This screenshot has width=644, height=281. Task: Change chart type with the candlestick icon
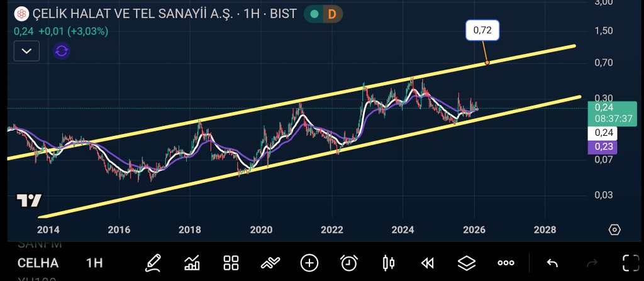pyautogui.click(x=388, y=263)
